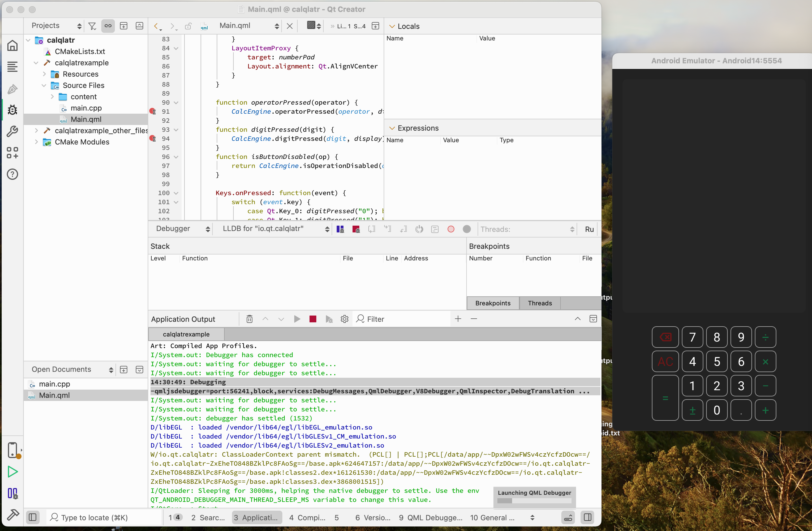Screen dimensions: 812x531
Task: Collapse the Locals section
Action: pyautogui.click(x=392, y=26)
